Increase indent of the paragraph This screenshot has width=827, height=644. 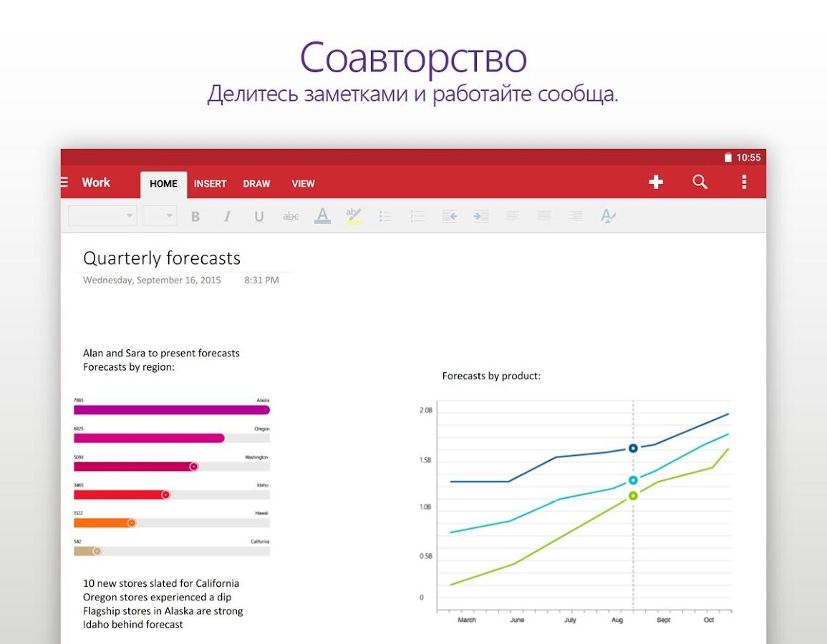(x=480, y=215)
